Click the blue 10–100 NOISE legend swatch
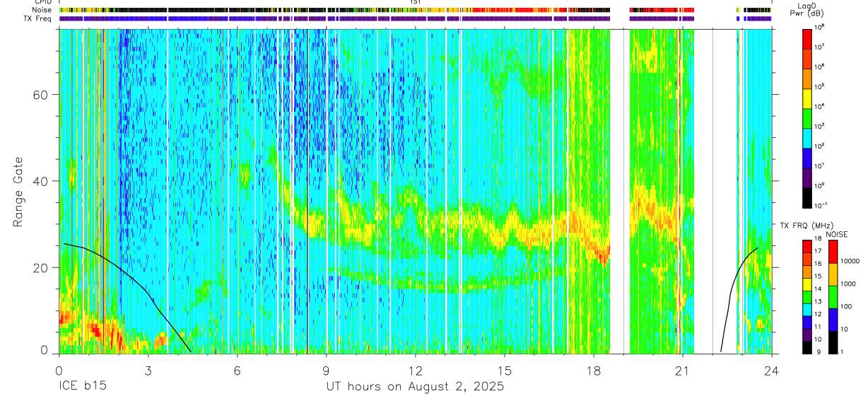The image size is (868, 401). 833,319
